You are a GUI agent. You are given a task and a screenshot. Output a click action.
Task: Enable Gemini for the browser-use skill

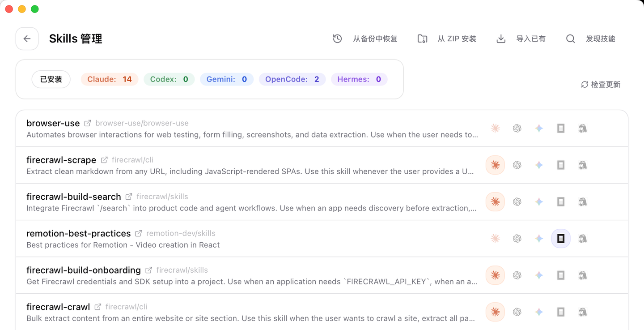point(539,129)
